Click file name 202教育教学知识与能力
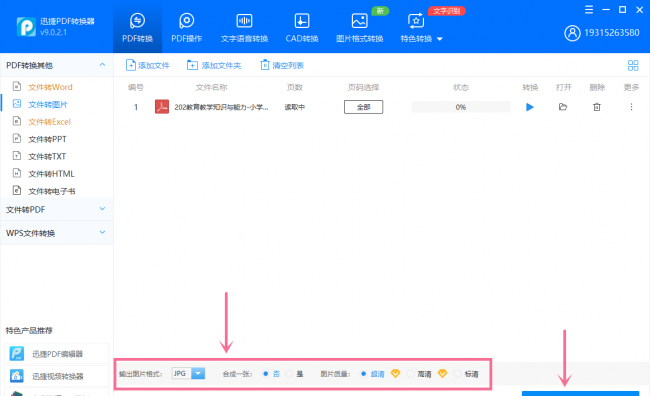This screenshot has width=650, height=396. tap(221, 107)
